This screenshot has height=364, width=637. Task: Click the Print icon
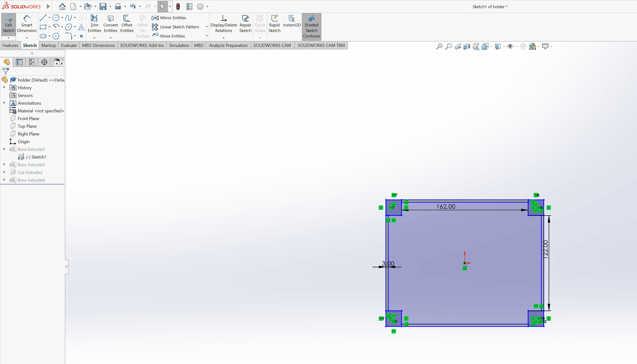(x=118, y=6)
